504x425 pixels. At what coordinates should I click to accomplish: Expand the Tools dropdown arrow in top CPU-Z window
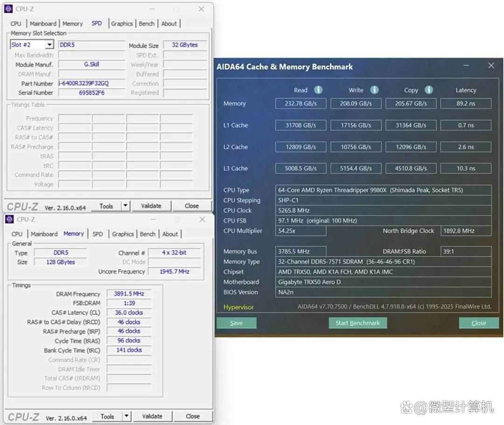point(125,206)
